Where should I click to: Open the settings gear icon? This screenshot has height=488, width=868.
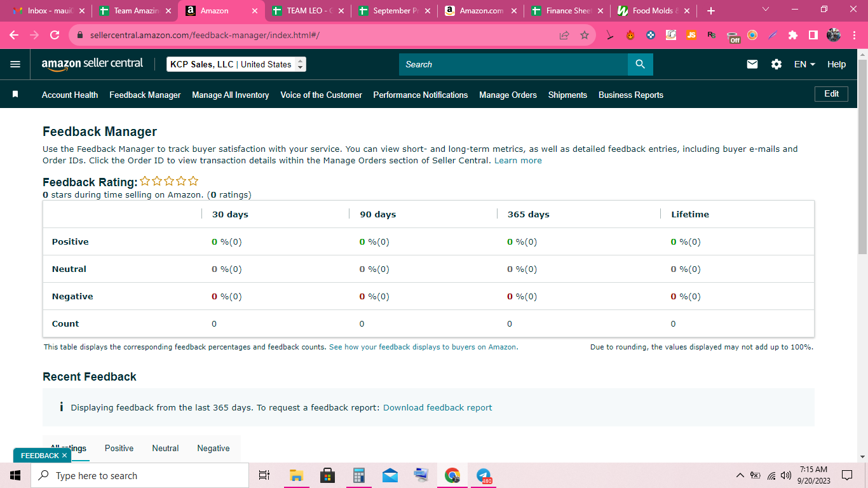pos(776,64)
